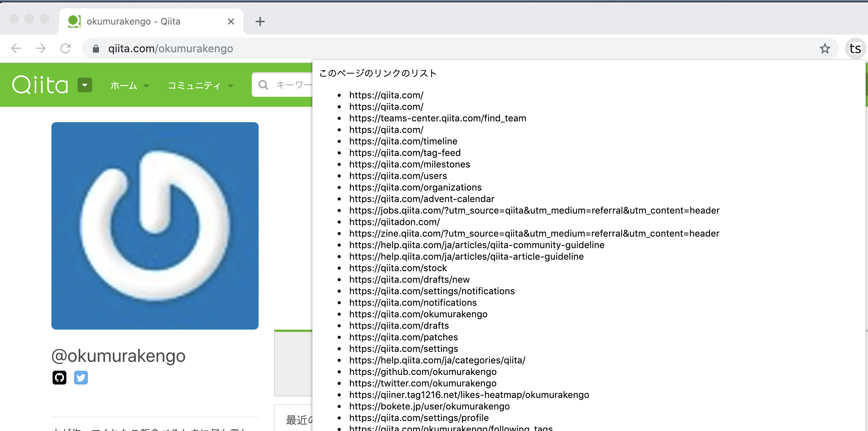Viewport: 868px width, 431px height.
Task: Reload the page with the refresh icon
Action: tap(66, 48)
